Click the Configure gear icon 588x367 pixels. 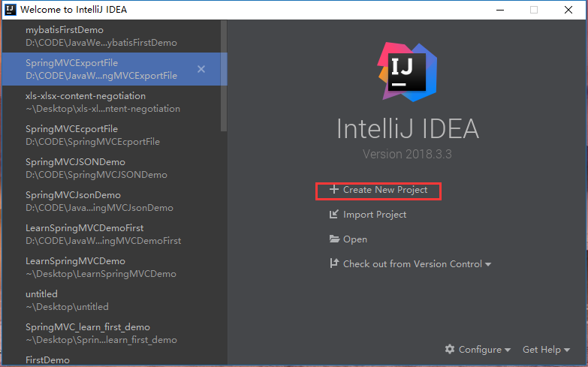(x=450, y=350)
